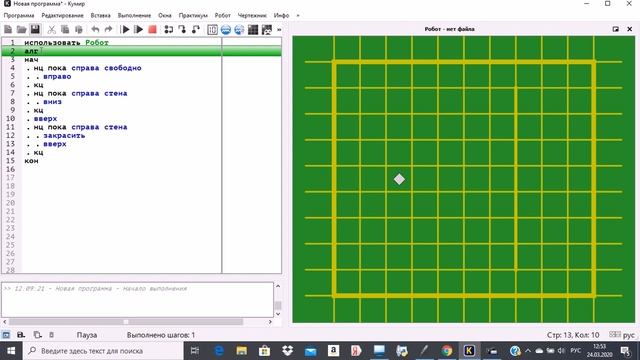Click the Windows taskbar search field
Screen dimensions: 640x360
click(x=103, y=351)
